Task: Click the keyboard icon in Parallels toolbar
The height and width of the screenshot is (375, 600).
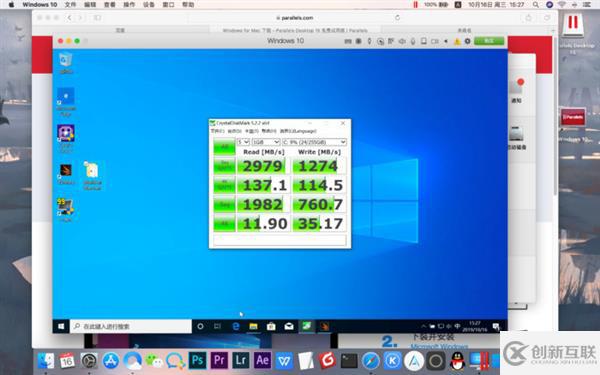Action: [348, 41]
